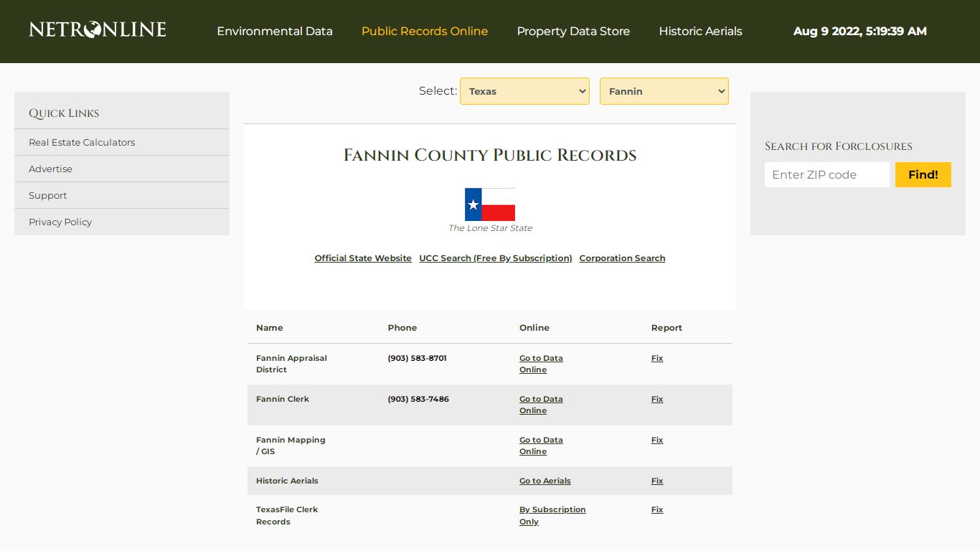The height and width of the screenshot is (551, 980).
Task: Expand the Fannin county dropdown
Action: click(664, 91)
